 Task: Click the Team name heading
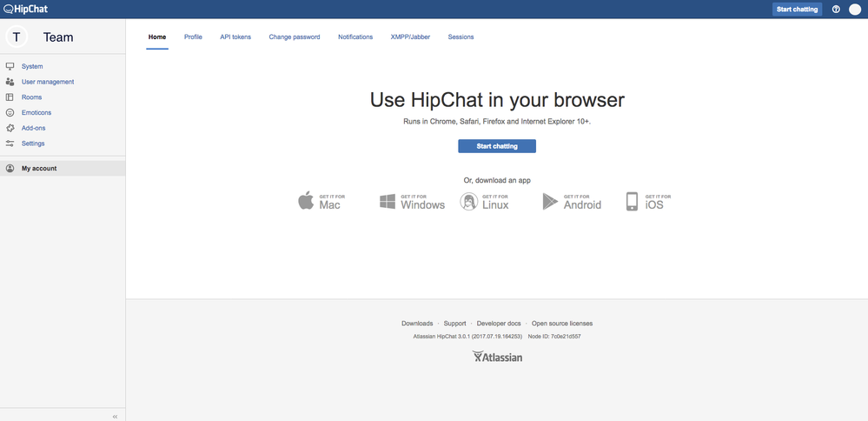pos(58,37)
